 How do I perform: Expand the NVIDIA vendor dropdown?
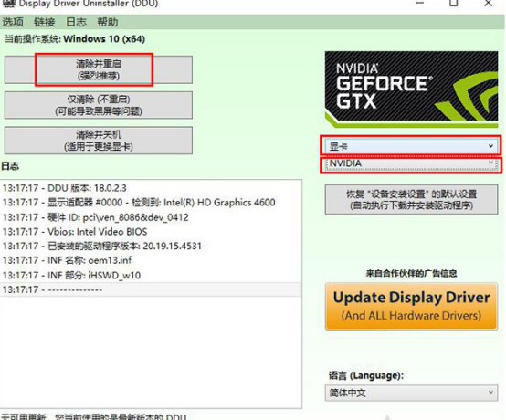point(411,163)
